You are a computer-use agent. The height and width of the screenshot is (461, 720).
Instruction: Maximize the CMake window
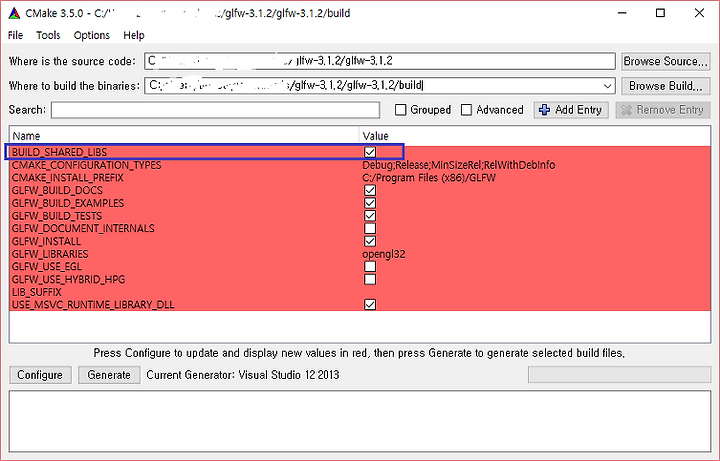(x=660, y=13)
